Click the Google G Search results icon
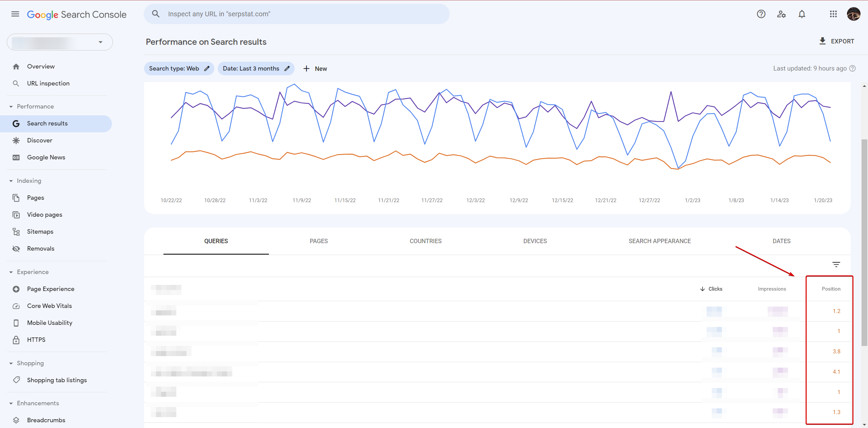 pos(16,123)
